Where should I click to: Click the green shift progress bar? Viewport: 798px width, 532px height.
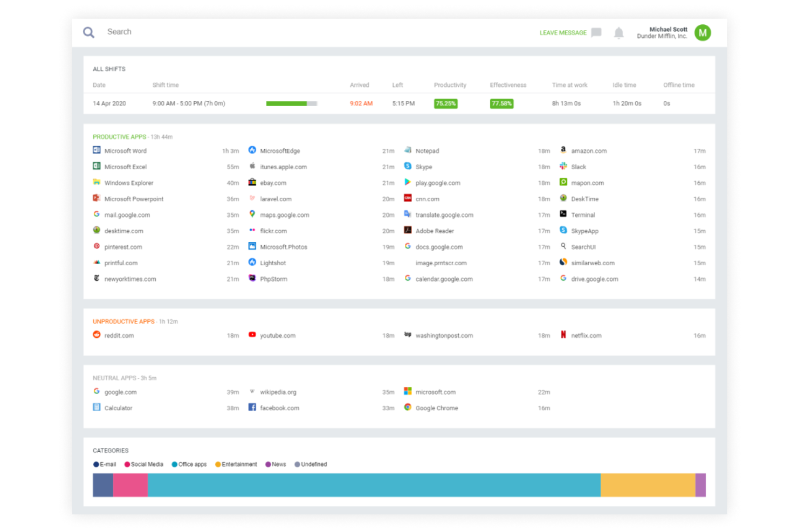pyautogui.click(x=287, y=103)
